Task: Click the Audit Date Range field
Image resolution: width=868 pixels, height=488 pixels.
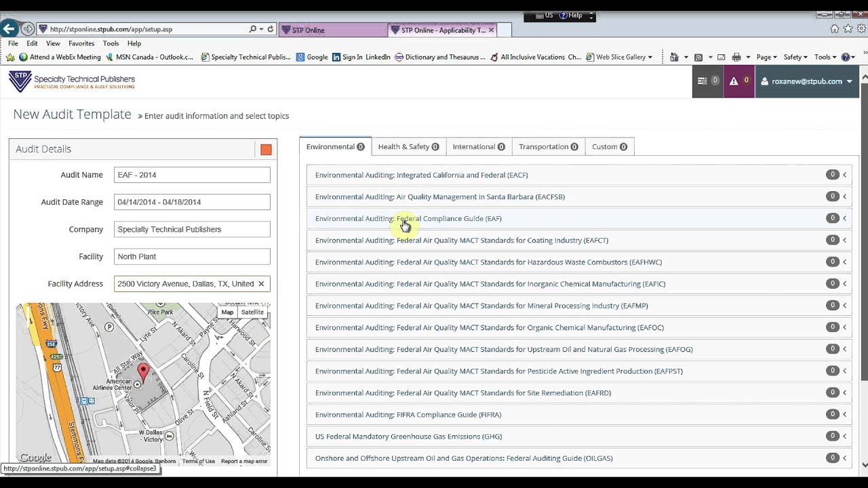Action: (x=192, y=202)
